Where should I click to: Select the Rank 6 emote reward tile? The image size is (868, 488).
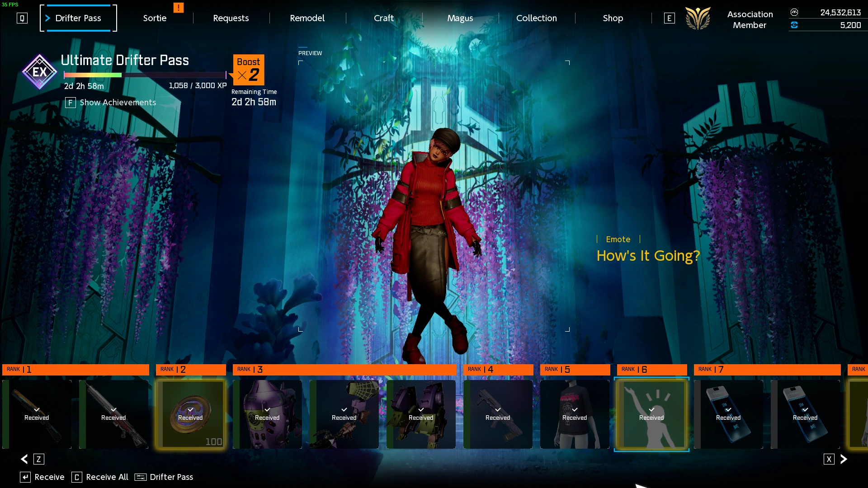651,414
